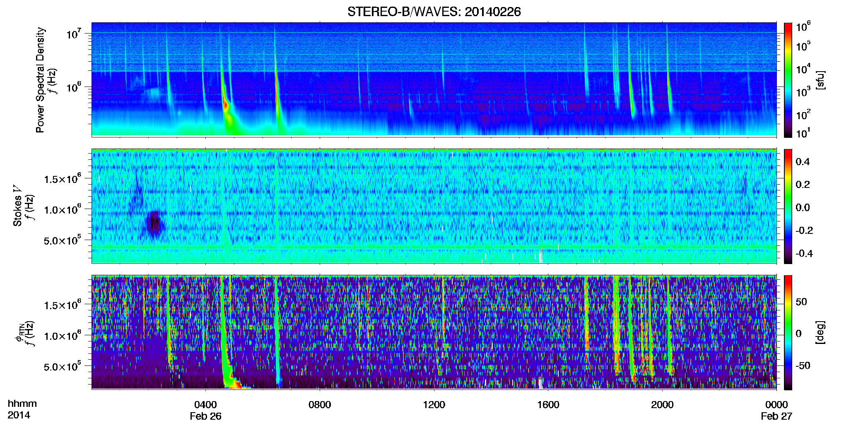This screenshot has width=868, height=447.
Task: Click the 0.0 label on Stokes colorbar
Action: pos(803,207)
